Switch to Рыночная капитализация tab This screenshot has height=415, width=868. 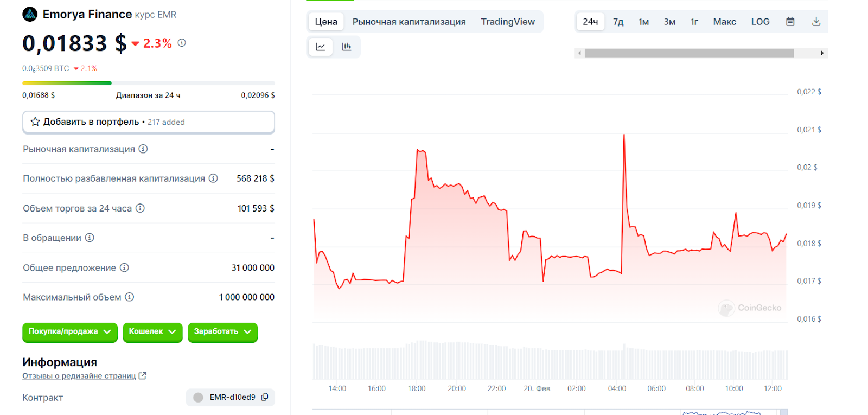point(409,22)
